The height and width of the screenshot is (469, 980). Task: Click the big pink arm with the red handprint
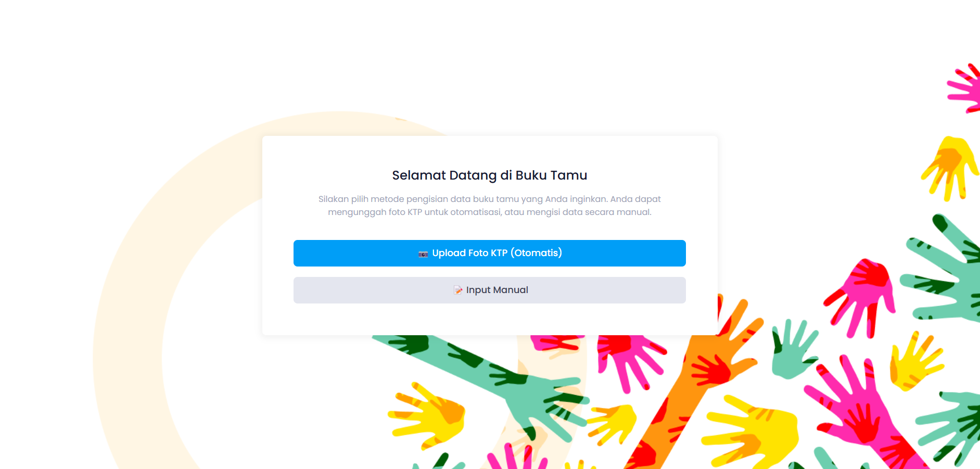point(864,411)
